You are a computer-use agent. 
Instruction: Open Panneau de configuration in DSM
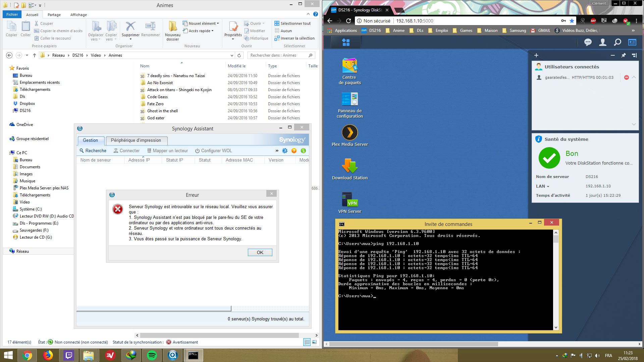click(x=350, y=100)
